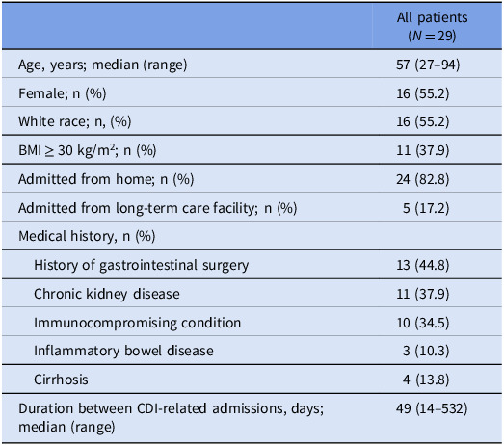Select the "BMI ≥ 30 kg/m²; n (%)" row
The width and height of the screenshot is (504, 445).
click(252, 150)
